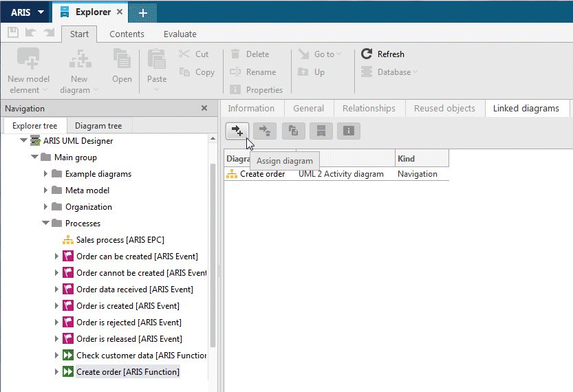This screenshot has width=573, height=392.
Task: Click the Check customer data function icon
Action: pyautogui.click(x=68, y=355)
